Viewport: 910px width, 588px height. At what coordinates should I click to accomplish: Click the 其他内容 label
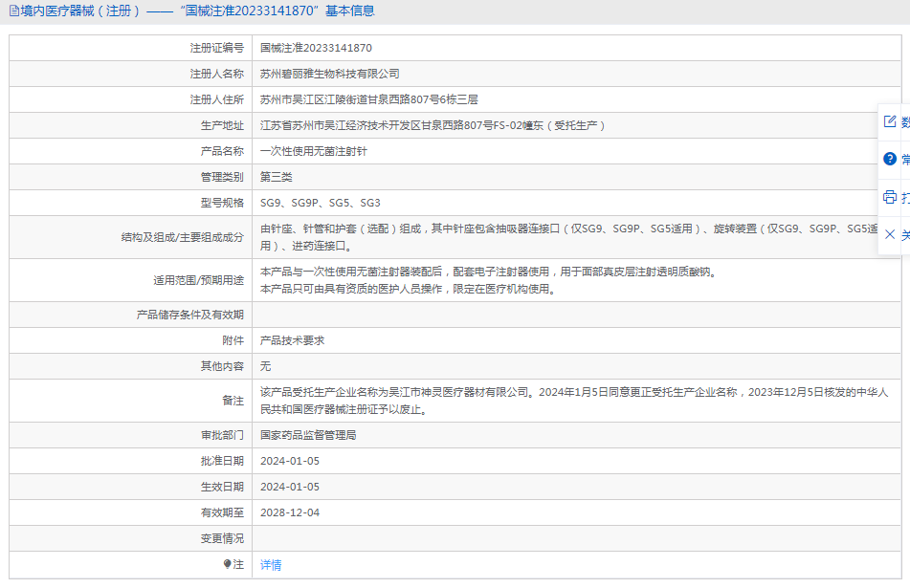coord(222,366)
